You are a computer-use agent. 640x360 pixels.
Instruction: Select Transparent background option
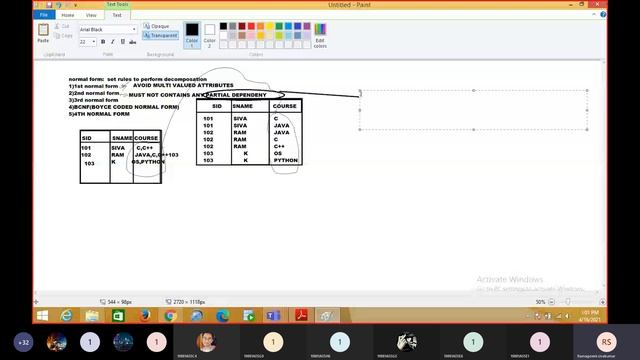[160, 36]
